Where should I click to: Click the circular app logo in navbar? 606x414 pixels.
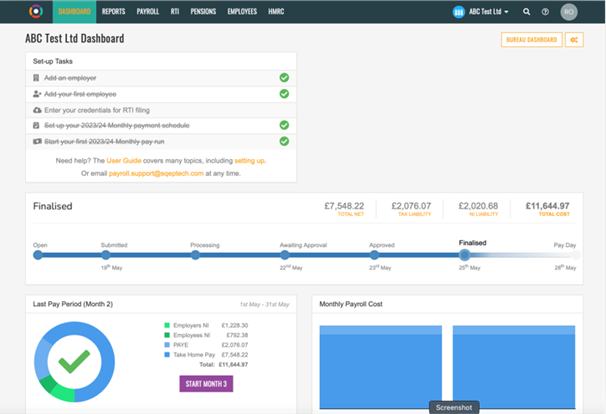coord(36,12)
